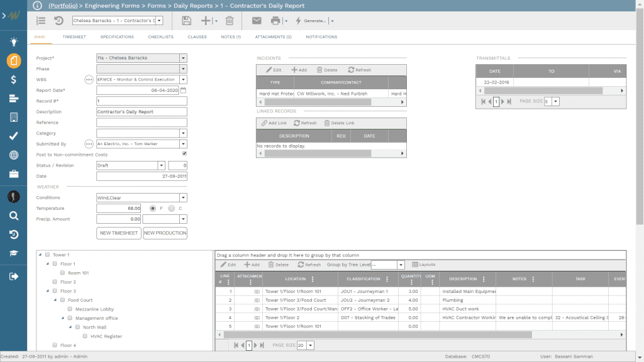This screenshot has height=362, width=644.
Task: Open the record selector dropdown in toolbar
Action: (159, 21)
